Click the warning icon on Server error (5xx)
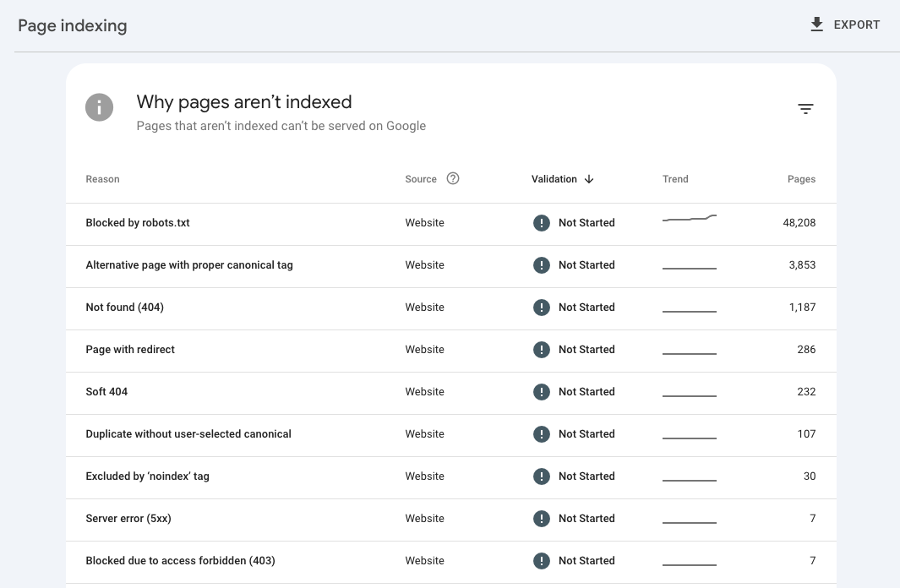This screenshot has height=588, width=900. [x=542, y=518]
